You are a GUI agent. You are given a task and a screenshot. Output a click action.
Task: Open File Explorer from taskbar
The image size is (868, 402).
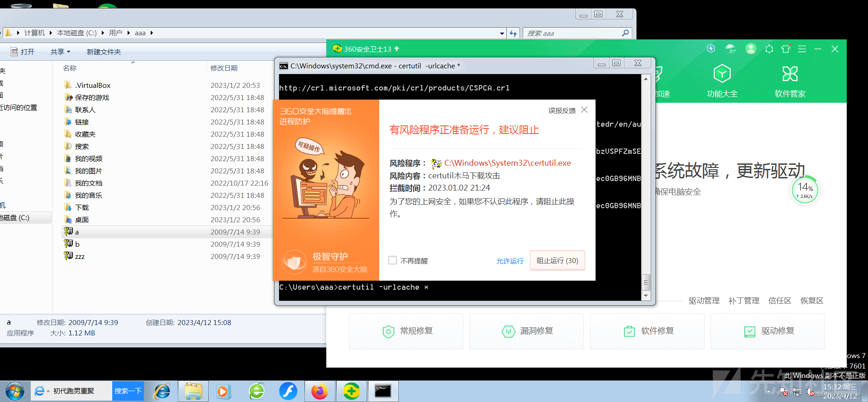tap(193, 391)
